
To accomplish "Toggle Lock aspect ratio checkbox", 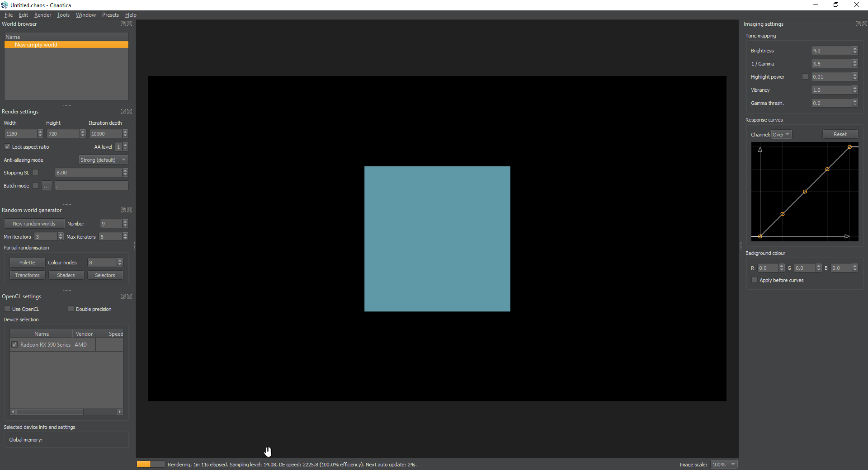I will pyautogui.click(x=7, y=147).
